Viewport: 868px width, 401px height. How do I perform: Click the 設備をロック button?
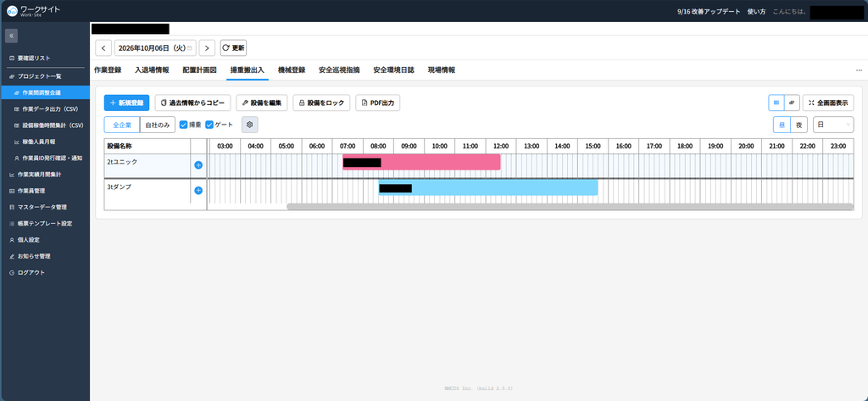pos(321,103)
